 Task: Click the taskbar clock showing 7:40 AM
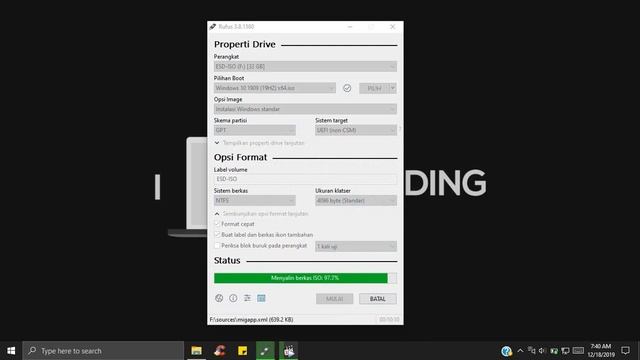point(601,351)
